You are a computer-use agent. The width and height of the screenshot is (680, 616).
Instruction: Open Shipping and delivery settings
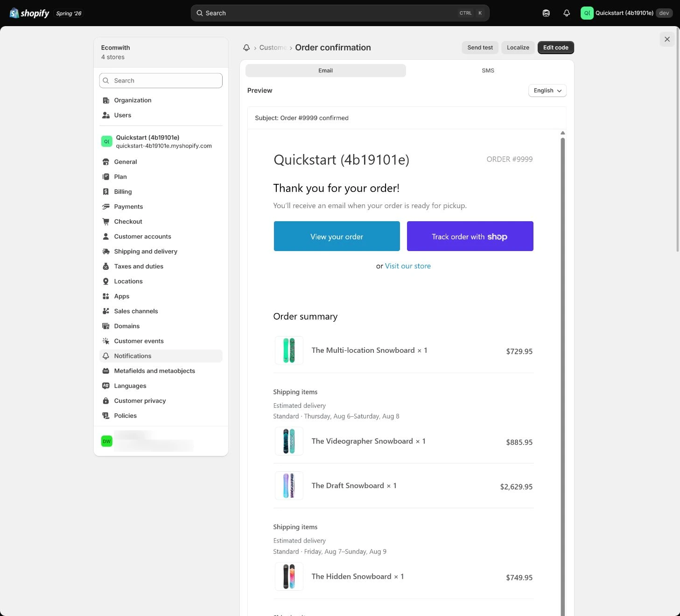tap(161, 252)
